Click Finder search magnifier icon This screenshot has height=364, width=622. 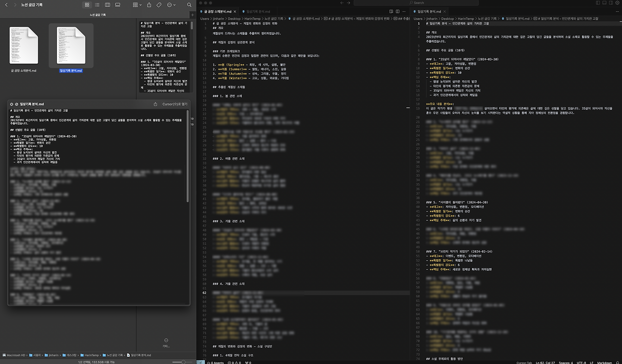pyautogui.click(x=189, y=5)
